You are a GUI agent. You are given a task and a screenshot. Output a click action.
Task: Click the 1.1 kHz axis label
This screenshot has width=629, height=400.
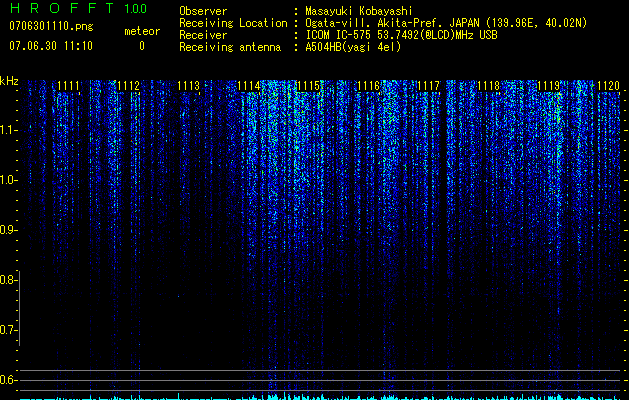[8, 130]
